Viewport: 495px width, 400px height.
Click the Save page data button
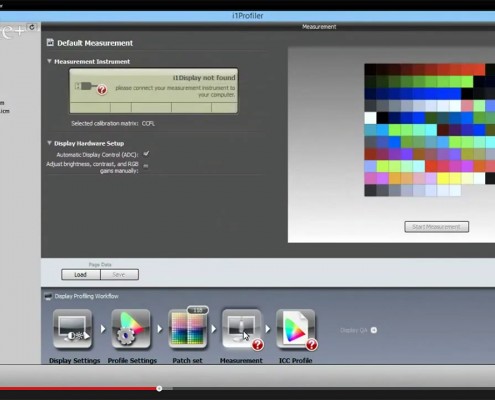119,275
